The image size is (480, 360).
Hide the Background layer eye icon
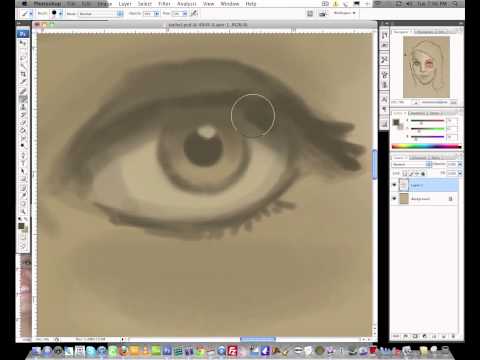[395, 199]
